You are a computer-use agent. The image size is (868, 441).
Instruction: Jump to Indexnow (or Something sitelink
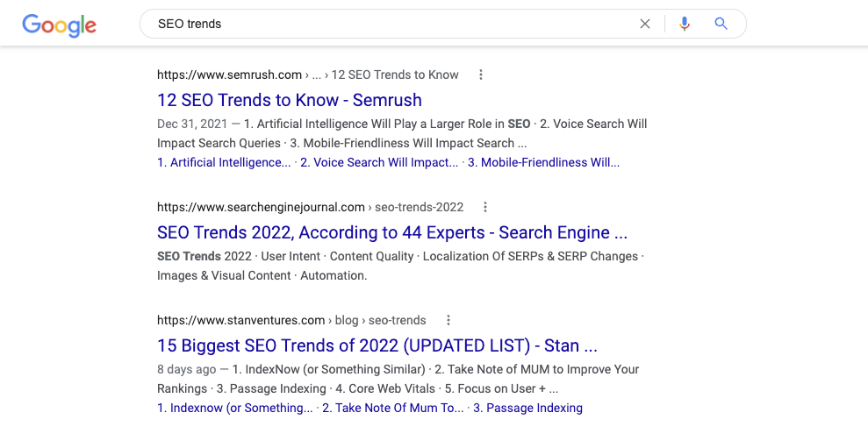coord(234,408)
